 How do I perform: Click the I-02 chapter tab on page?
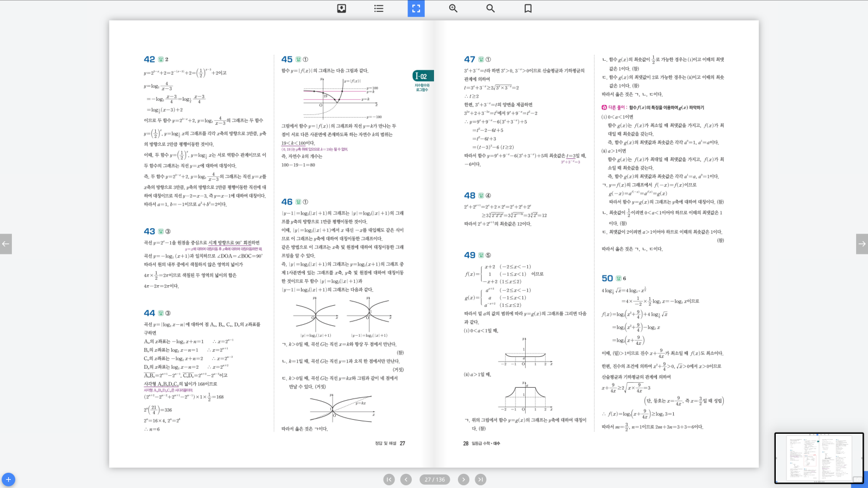click(x=423, y=76)
